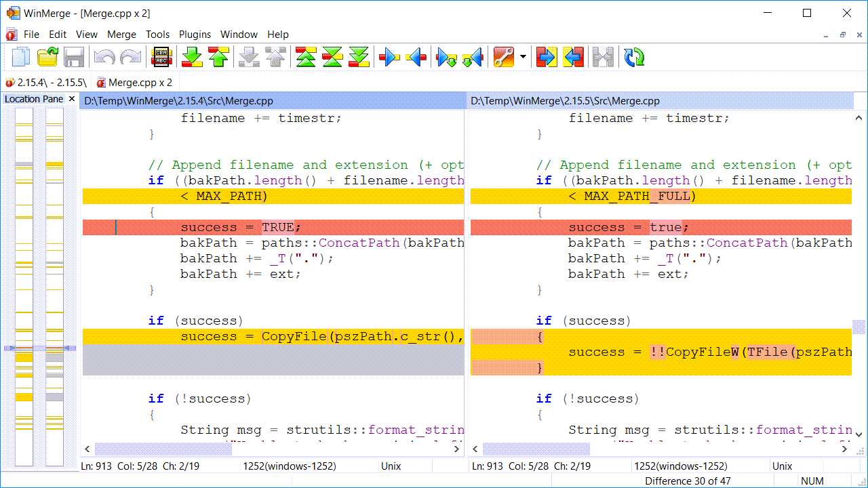
Task: Click the Undo arrow icon
Action: tap(104, 57)
